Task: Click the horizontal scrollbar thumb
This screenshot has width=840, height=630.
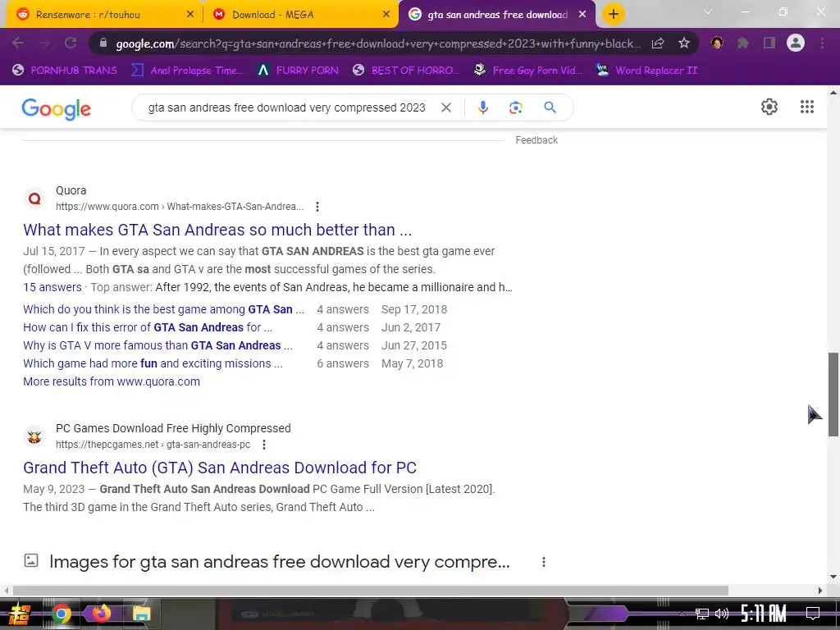Action: point(370,591)
